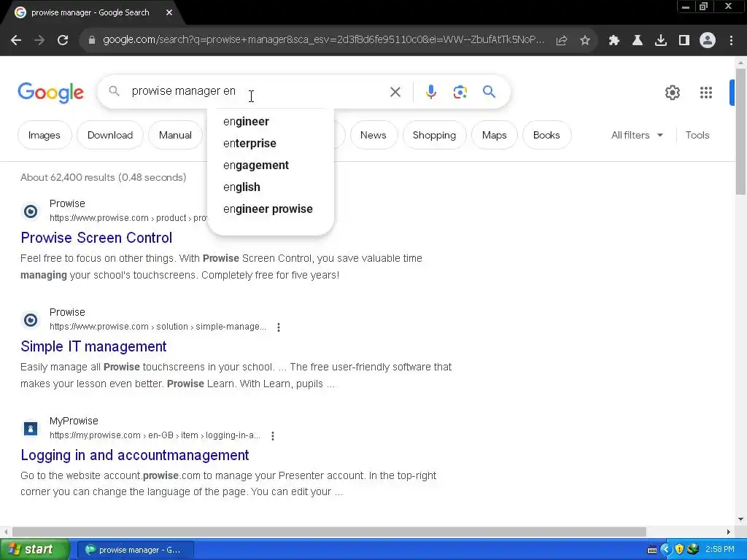The height and width of the screenshot is (560, 747).
Task: Open the Logging in and accountmanagement result
Action: [135, 455]
